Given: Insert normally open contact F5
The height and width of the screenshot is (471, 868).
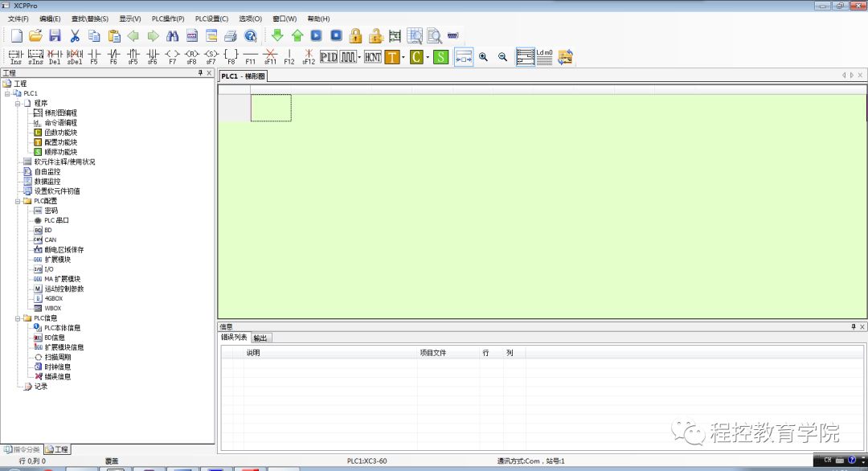Looking at the screenshot, I should pos(94,56).
